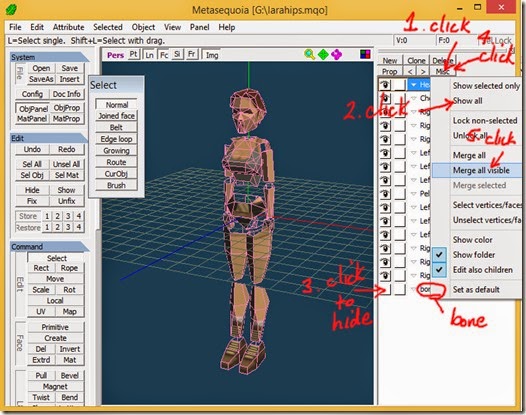526x415 pixels.
Task: Click the New object button
Action: click(390, 61)
